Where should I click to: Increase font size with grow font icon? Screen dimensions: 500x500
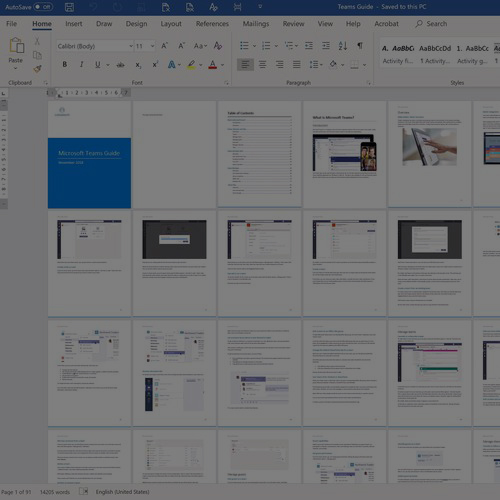tap(164, 46)
